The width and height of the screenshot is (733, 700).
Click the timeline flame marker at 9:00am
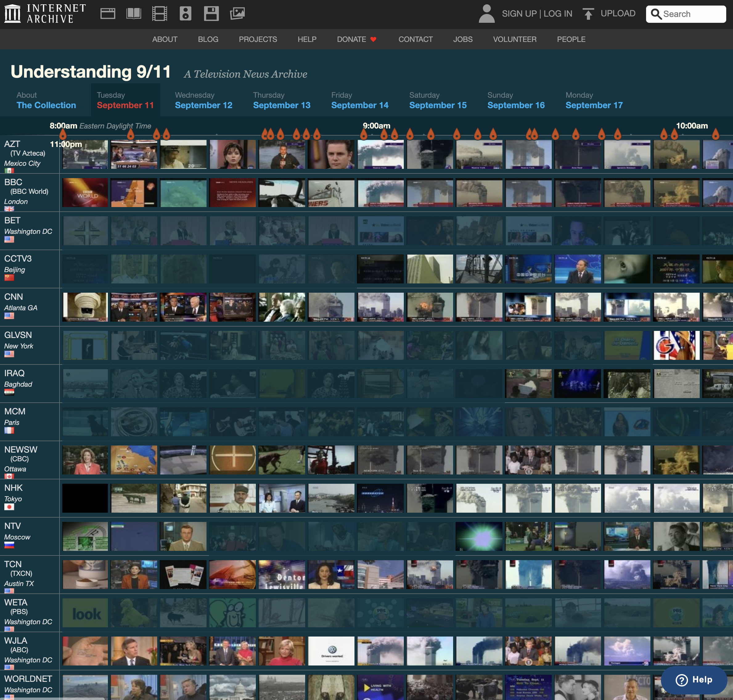pyautogui.click(x=364, y=134)
